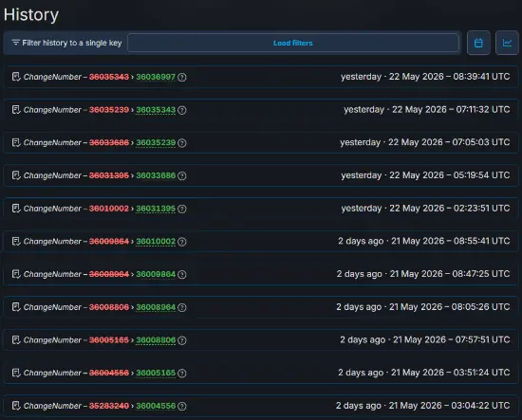The image size is (522, 420).
Task: Click the filter icon beside Filter history label
Action: click(x=15, y=43)
